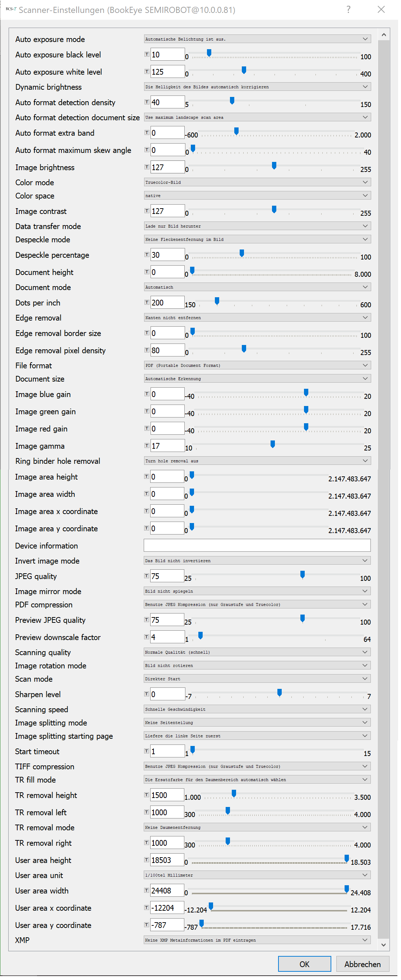Open the Color mode dropdown showing Truecolor-Bild
The height and width of the screenshot is (980, 401).
pyautogui.click(x=257, y=182)
